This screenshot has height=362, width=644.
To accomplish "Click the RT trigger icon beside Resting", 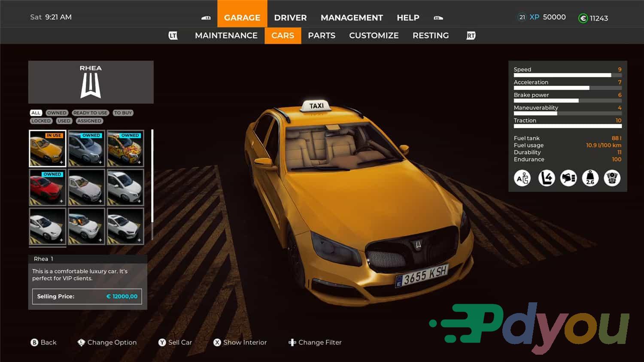I will [x=471, y=36].
